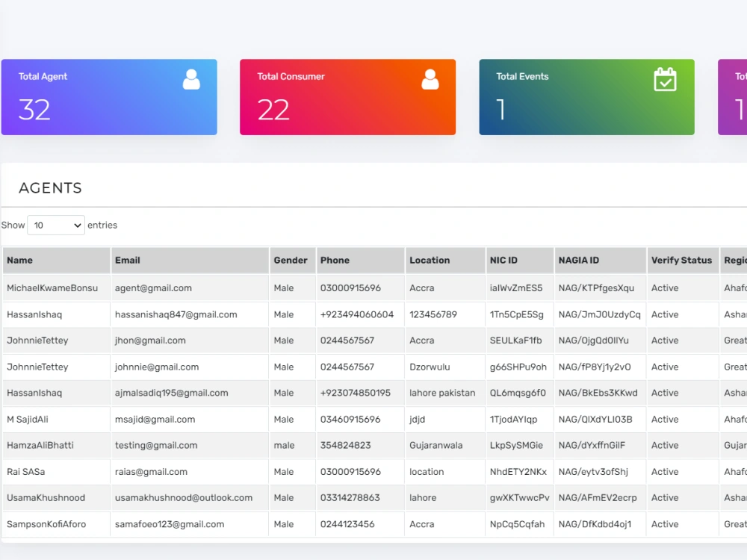Sort table by NAGIA ID column header
This screenshot has width=747, height=560.
(601, 261)
